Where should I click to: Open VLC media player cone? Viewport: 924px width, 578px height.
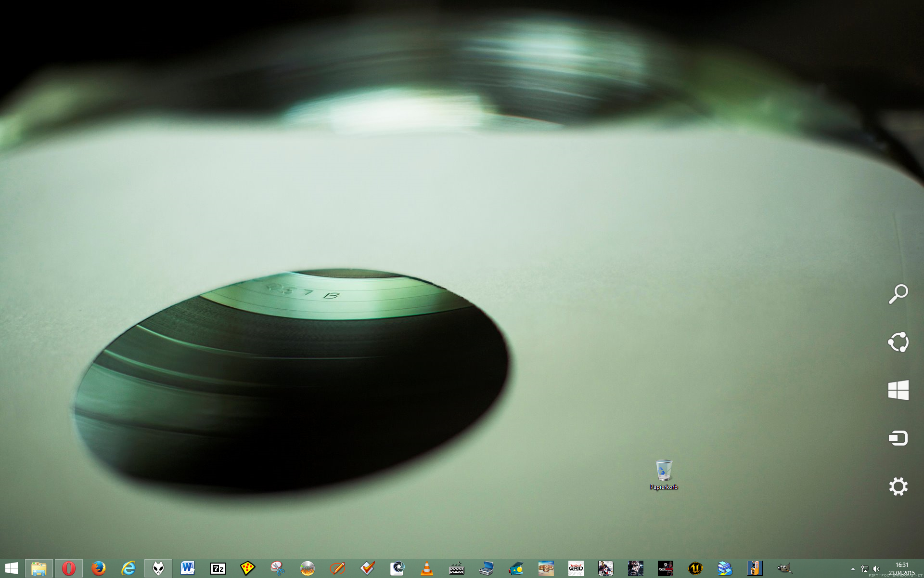[x=427, y=568]
